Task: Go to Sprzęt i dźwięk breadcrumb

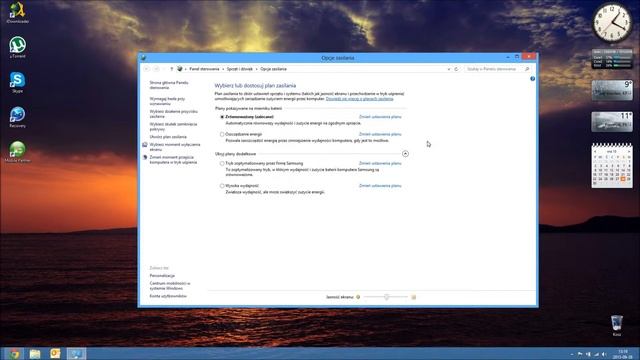Action: 240,69
